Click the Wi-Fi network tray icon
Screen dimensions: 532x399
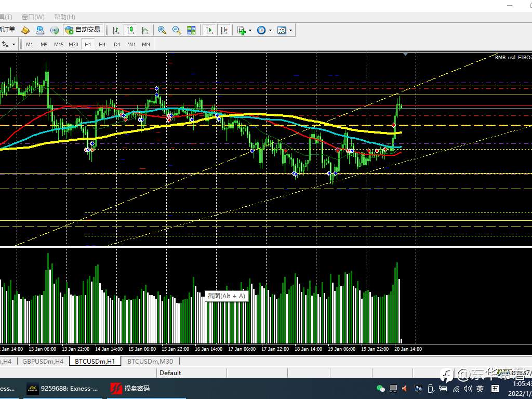(x=456, y=389)
